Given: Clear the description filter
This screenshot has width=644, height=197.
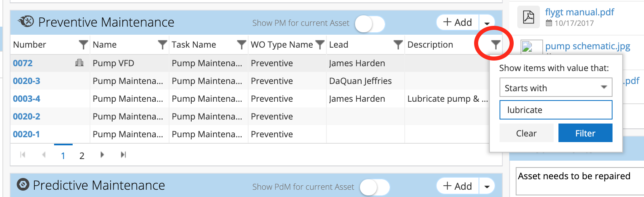Looking at the screenshot, I should coord(526,133).
